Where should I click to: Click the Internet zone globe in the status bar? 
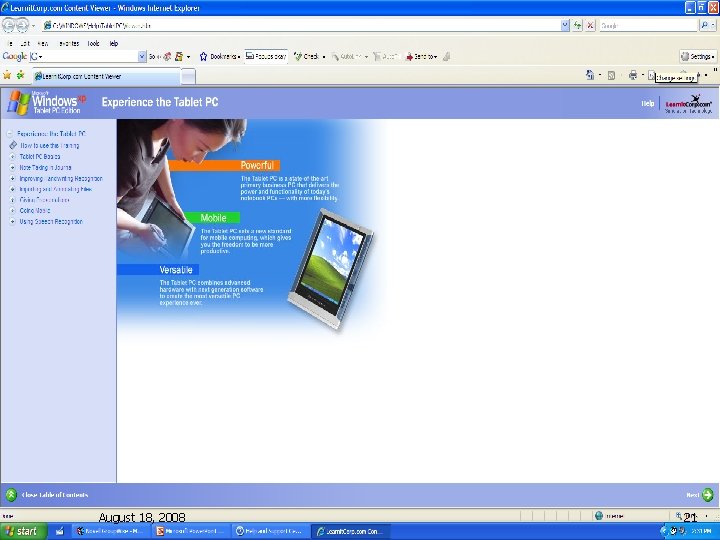(599, 516)
